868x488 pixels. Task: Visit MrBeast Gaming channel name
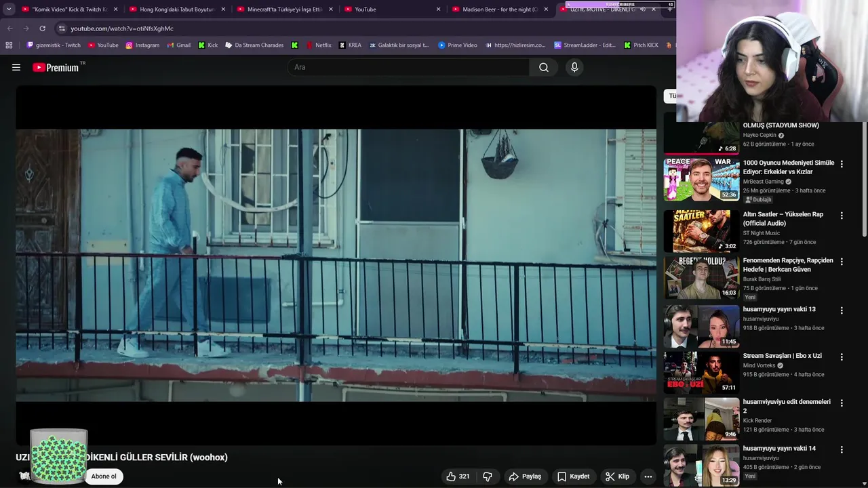763,182
